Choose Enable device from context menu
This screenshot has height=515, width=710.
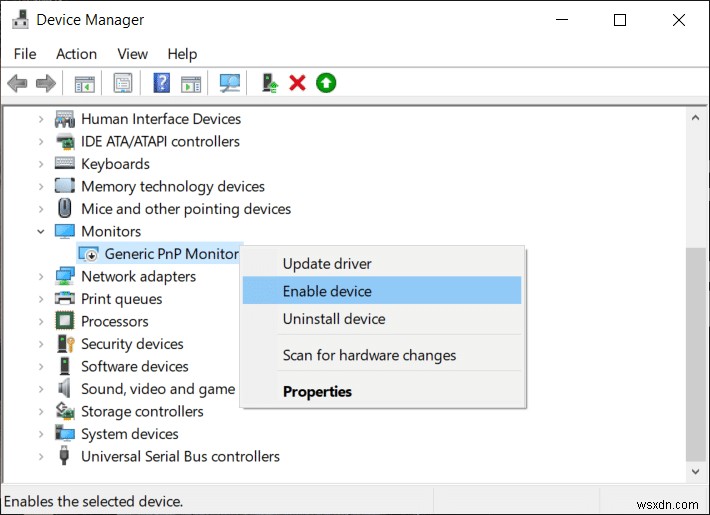point(327,291)
